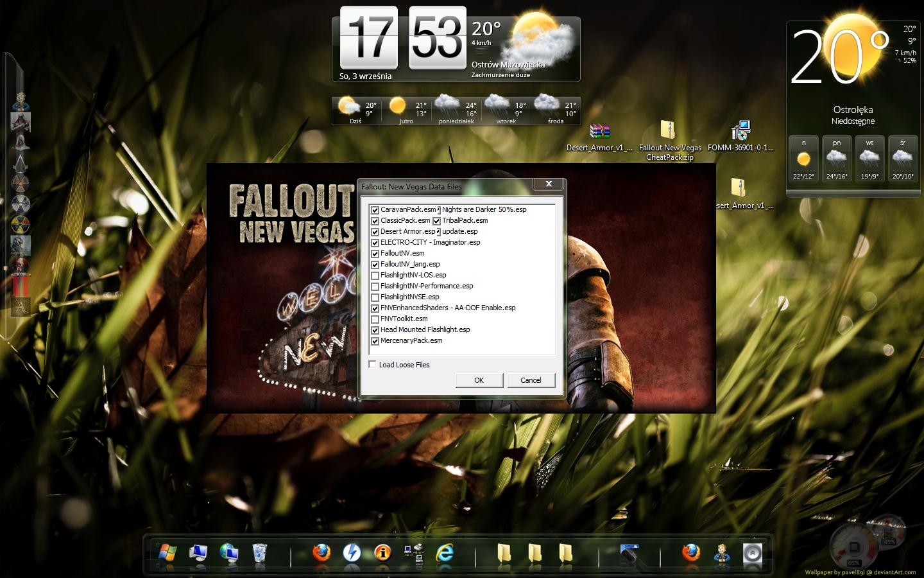Launch Fallout Vault Boy icon in left sidebar
The image size is (924, 578).
[x=20, y=103]
